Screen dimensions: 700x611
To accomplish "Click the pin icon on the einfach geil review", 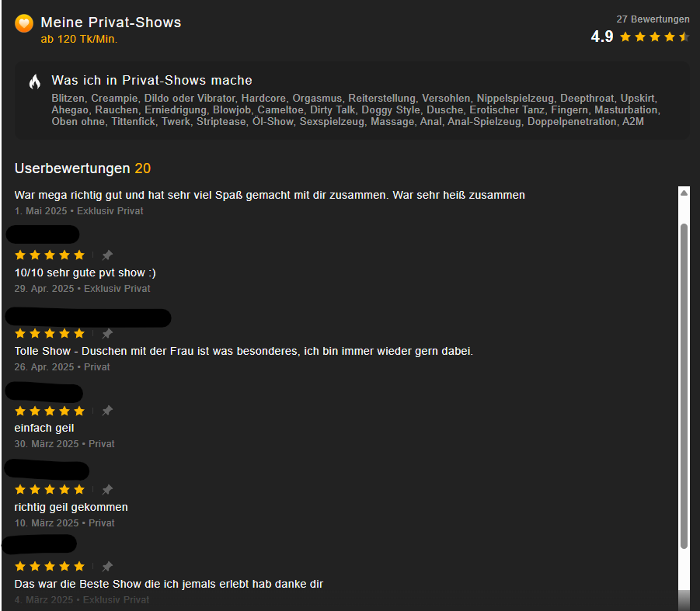I will (107, 411).
